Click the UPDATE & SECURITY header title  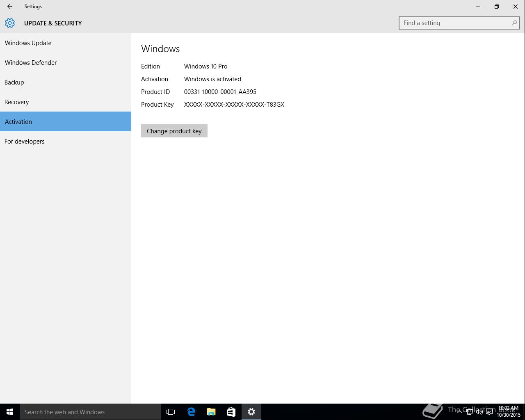[x=53, y=23]
